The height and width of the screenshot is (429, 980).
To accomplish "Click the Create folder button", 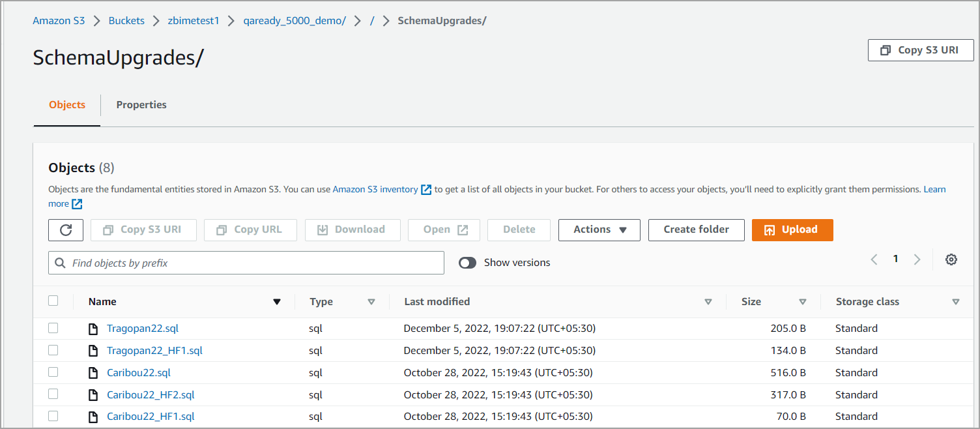I will point(696,229).
